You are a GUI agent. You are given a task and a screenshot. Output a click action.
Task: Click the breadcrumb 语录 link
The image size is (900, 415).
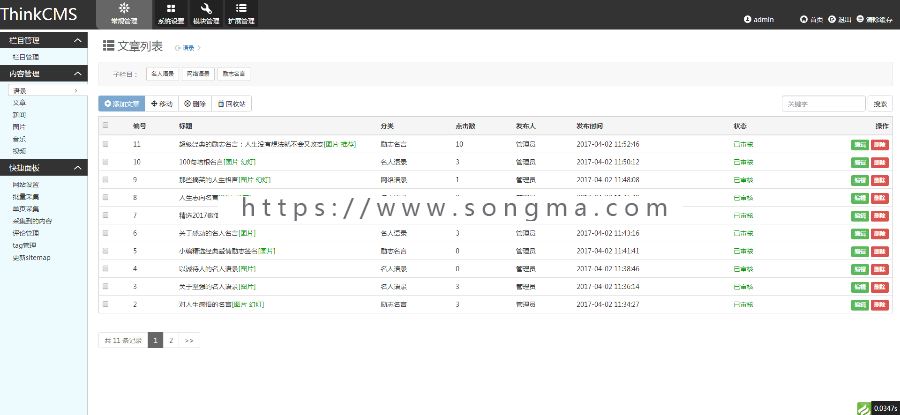point(189,48)
